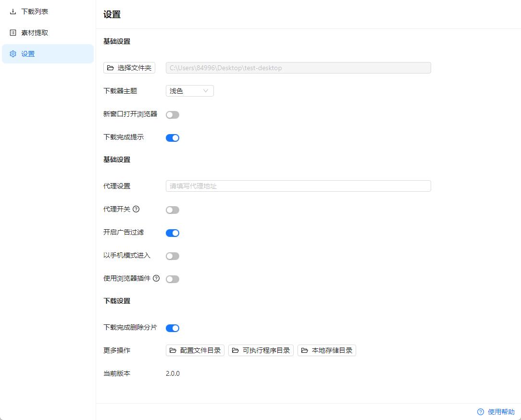This screenshot has height=420, width=521.
Task: Click the question mark icon beside 使用帮助
Action: 480,412
